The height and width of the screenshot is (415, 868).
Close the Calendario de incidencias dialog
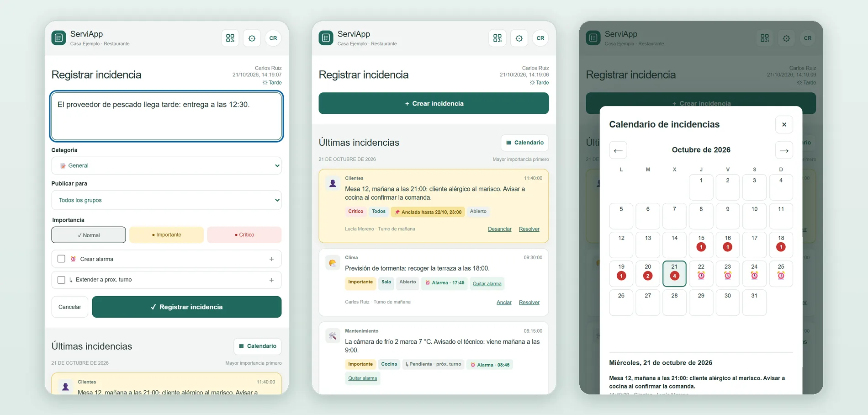click(784, 124)
